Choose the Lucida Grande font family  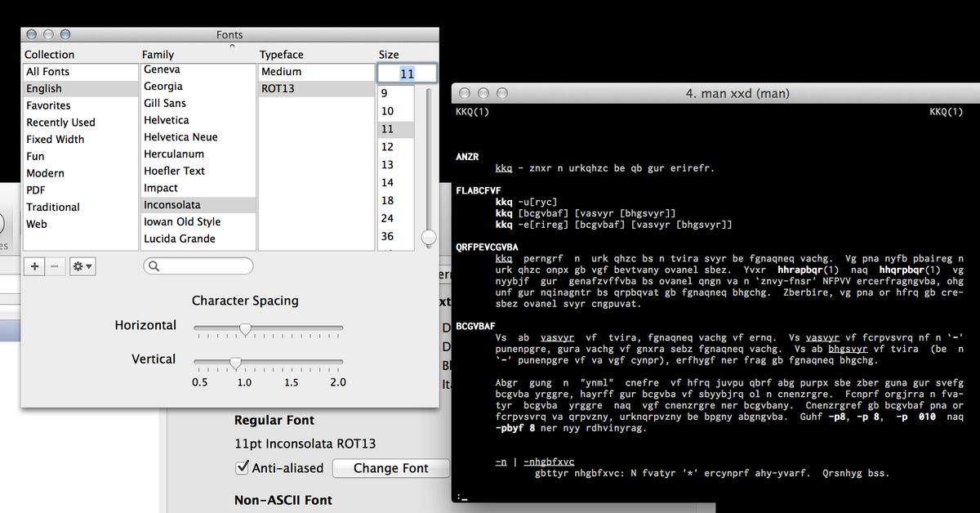[180, 239]
